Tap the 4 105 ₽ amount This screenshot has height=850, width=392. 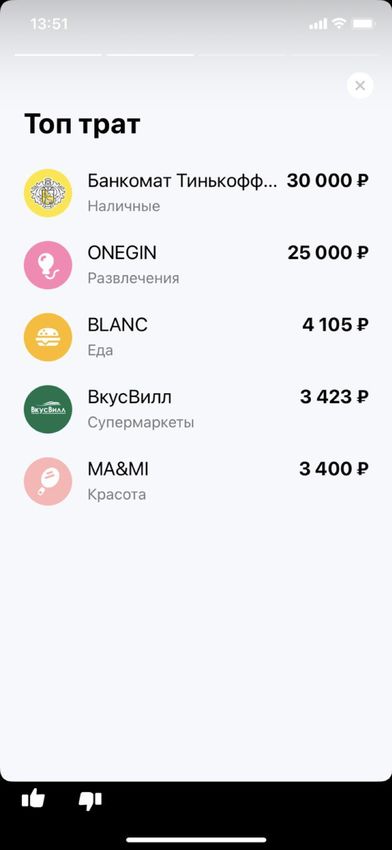[x=336, y=325]
